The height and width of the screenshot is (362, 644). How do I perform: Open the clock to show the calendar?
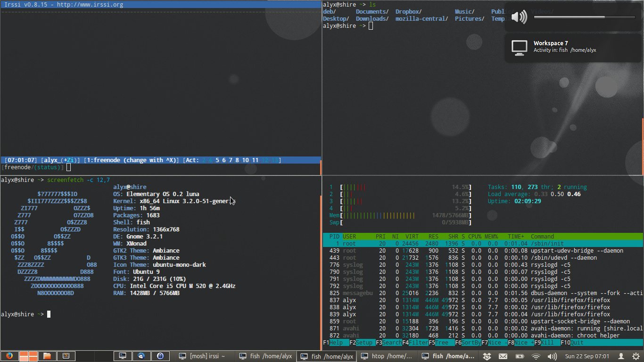587,356
